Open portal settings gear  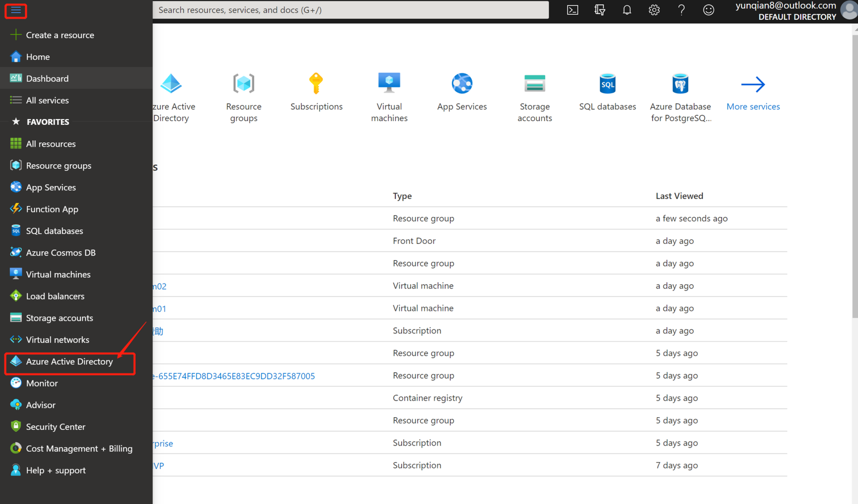[x=654, y=10]
